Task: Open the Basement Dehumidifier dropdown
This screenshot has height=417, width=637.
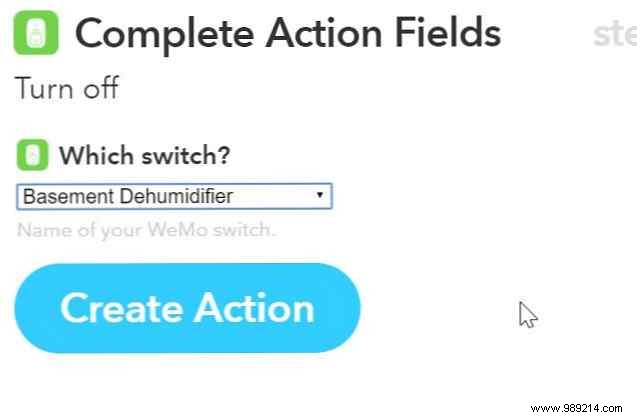Action: coord(174,196)
